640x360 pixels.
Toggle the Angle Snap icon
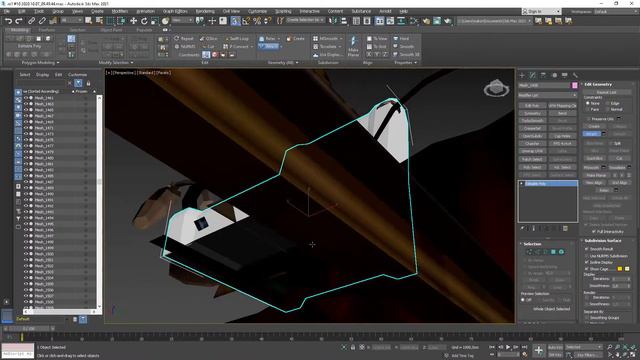(x=246, y=20)
